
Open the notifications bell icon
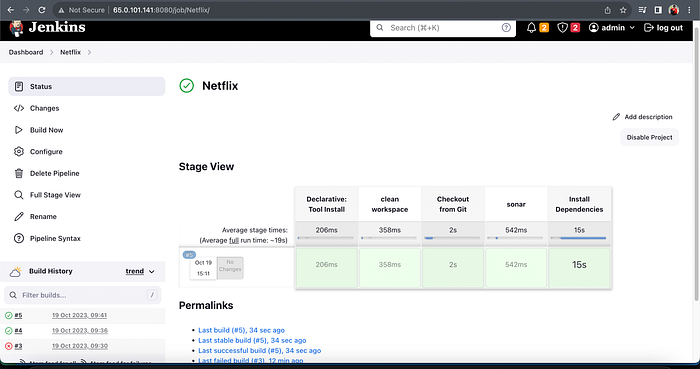(531, 28)
